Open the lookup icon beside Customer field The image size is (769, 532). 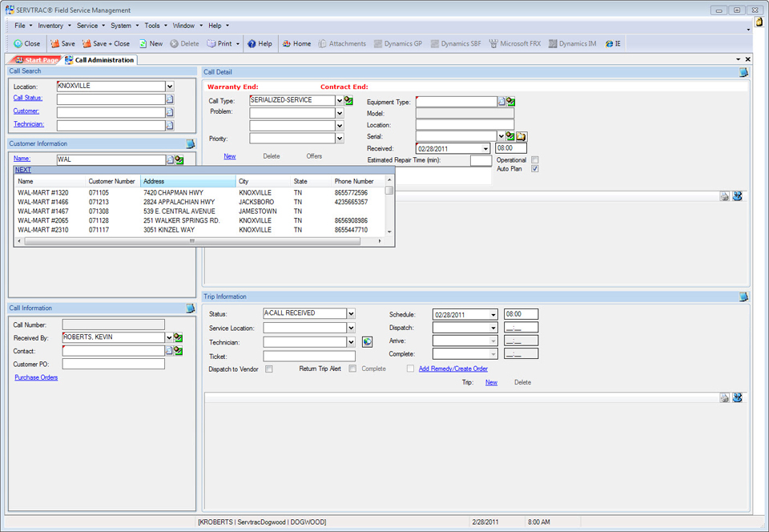click(x=170, y=112)
